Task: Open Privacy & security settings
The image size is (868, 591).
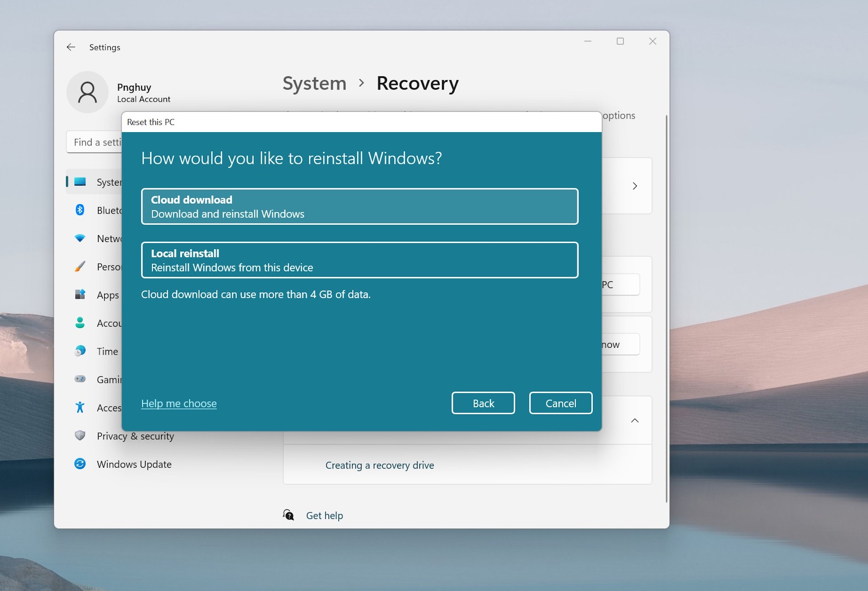Action: (x=135, y=436)
